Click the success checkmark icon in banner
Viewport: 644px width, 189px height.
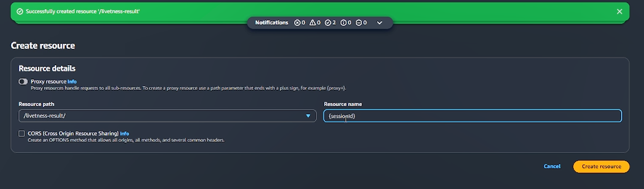[20, 11]
